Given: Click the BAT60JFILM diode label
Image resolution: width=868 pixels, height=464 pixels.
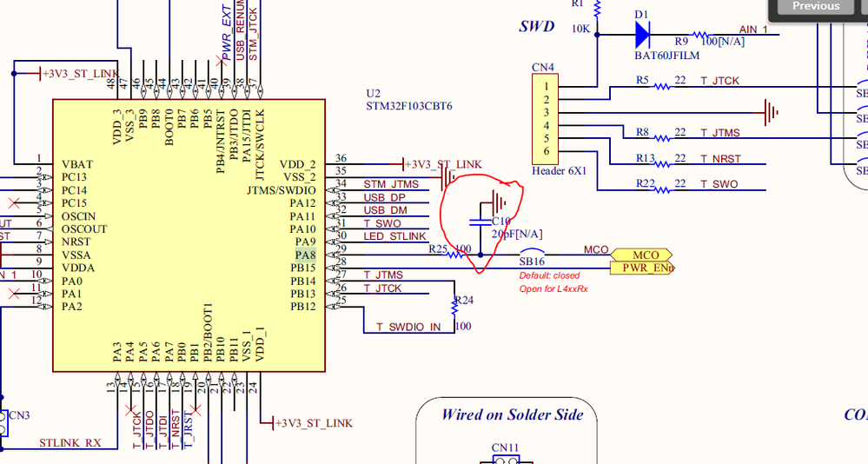Looking at the screenshot, I should tap(667, 56).
